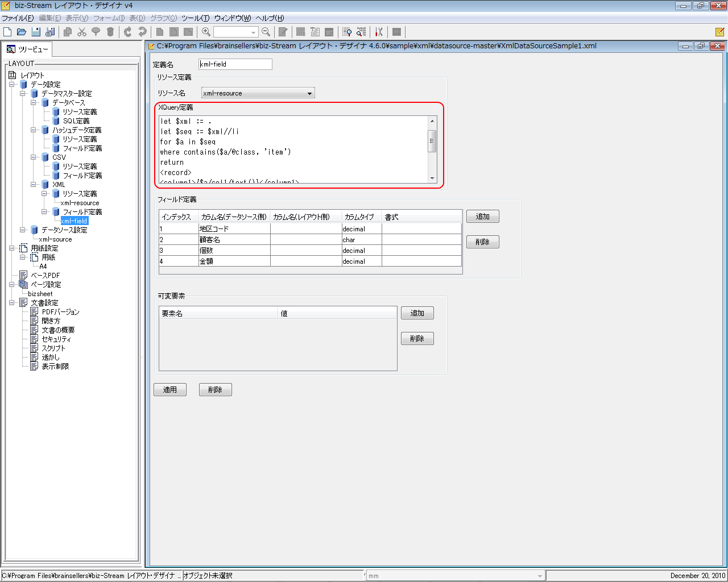Viewport: 728px width, 582px height.
Task: Click the New file toolbar icon
Action: [7, 32]
